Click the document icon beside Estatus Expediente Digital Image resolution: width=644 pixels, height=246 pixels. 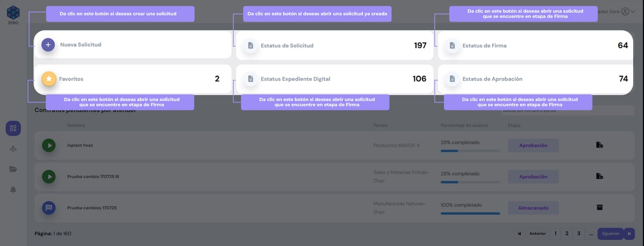point(250,79)
